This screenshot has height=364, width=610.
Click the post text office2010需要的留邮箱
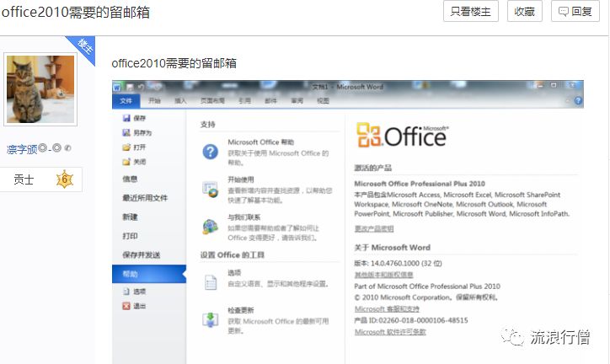point(174,63)
